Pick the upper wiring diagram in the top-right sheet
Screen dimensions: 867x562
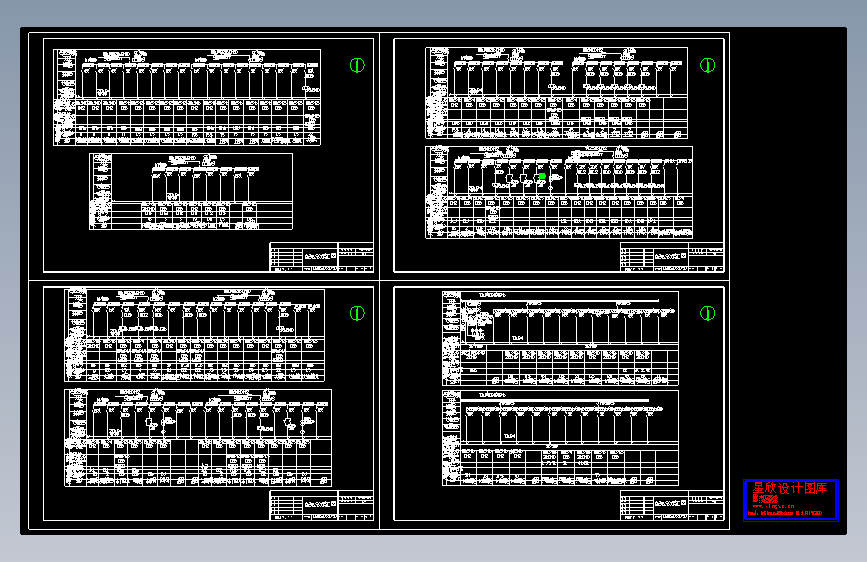556,93
